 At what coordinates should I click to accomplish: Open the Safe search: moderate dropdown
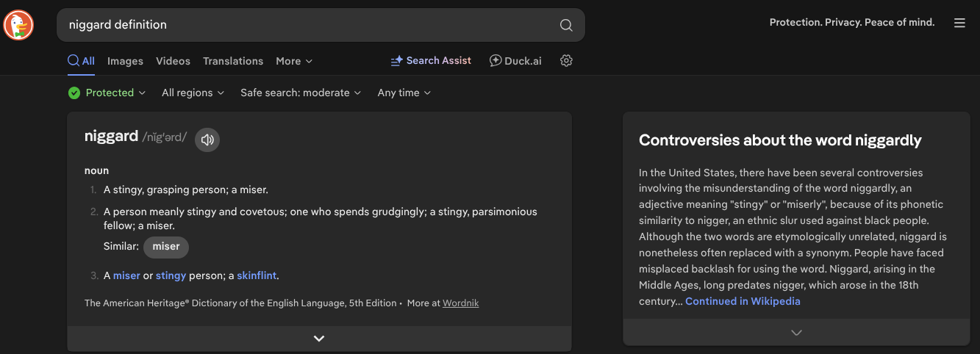tap(301, 93)
